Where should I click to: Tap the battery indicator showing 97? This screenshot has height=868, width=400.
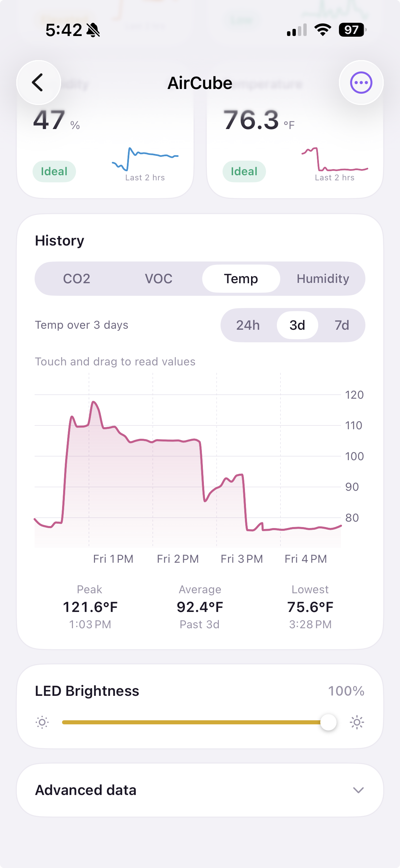[353, 30]
